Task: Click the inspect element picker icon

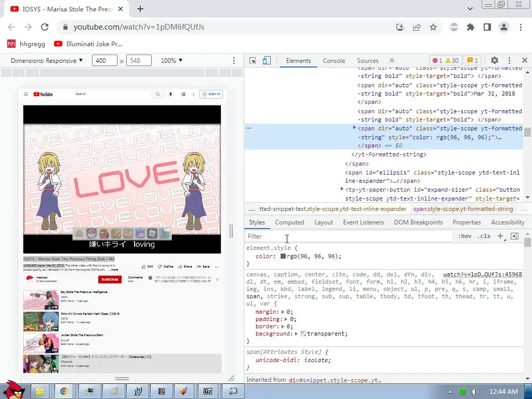Action: (252, 60)
